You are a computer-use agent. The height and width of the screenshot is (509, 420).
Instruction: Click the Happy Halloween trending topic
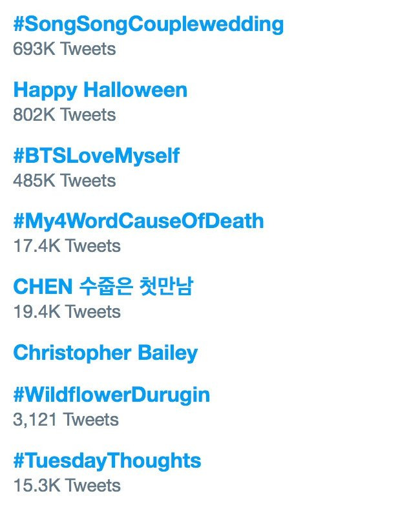pos(100,90)
